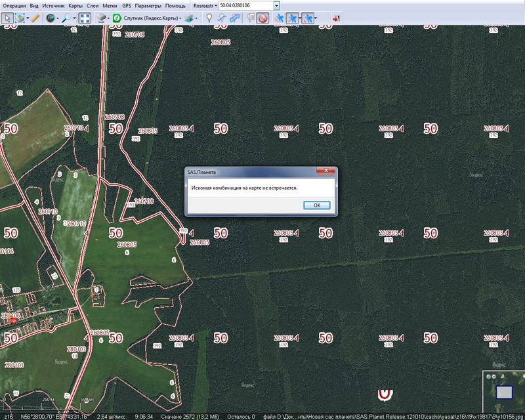Click the red exit icon in toolbar
This screenshot has height=420, width=525.
click(x=337, y=18)
